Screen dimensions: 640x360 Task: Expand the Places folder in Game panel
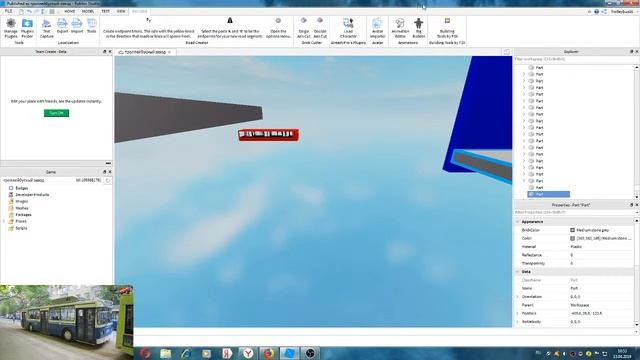[x=4, y=221]
